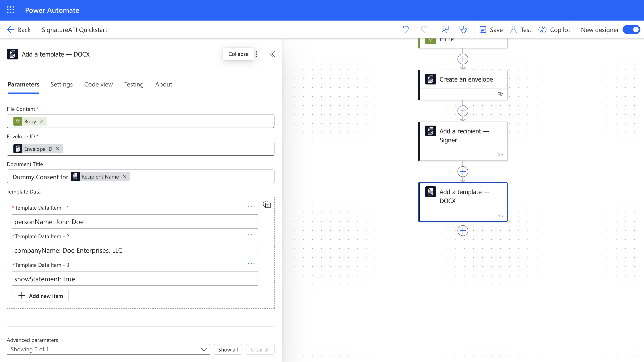Switch to the Code view tab
The width and height of the screenshot is (644, 362).
98,84
